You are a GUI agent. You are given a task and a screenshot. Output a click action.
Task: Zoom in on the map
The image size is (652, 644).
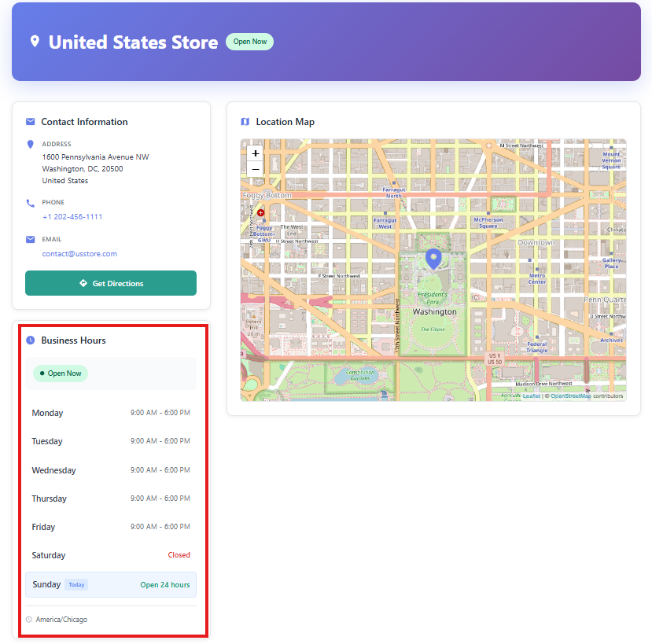point(256,153)
